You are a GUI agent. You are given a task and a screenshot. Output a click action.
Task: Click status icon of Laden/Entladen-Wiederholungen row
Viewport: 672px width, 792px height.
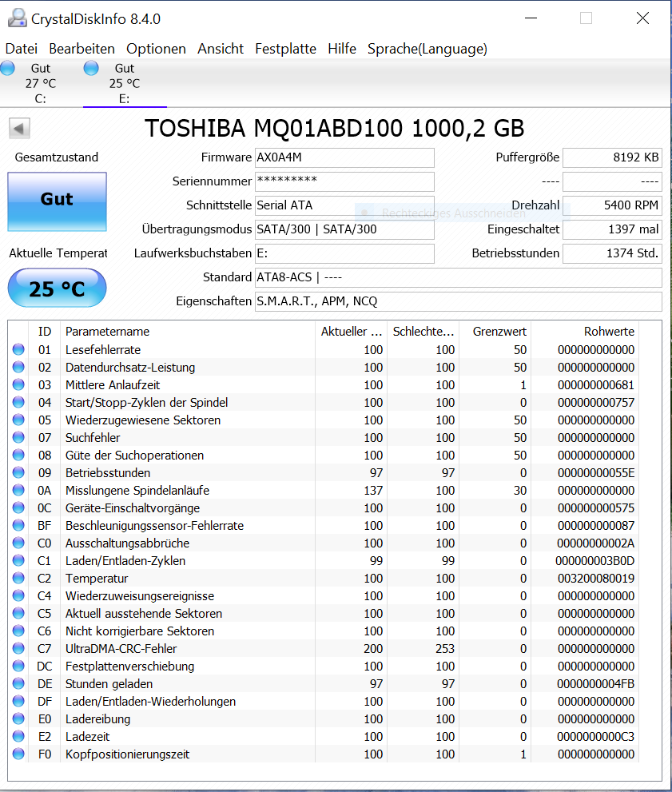pyautogui.click(x=18, y=701)
